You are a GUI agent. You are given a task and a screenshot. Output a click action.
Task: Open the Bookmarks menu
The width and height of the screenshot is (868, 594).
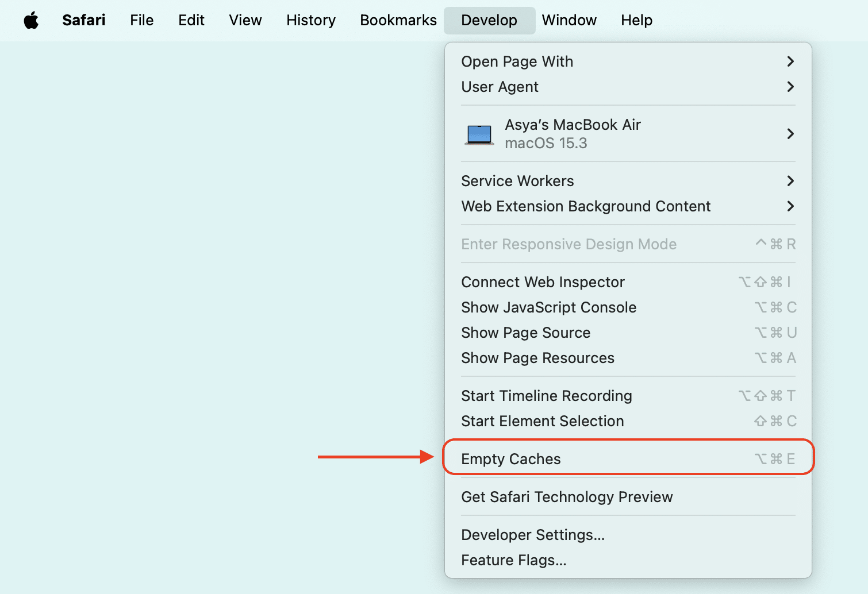[398, 21]
